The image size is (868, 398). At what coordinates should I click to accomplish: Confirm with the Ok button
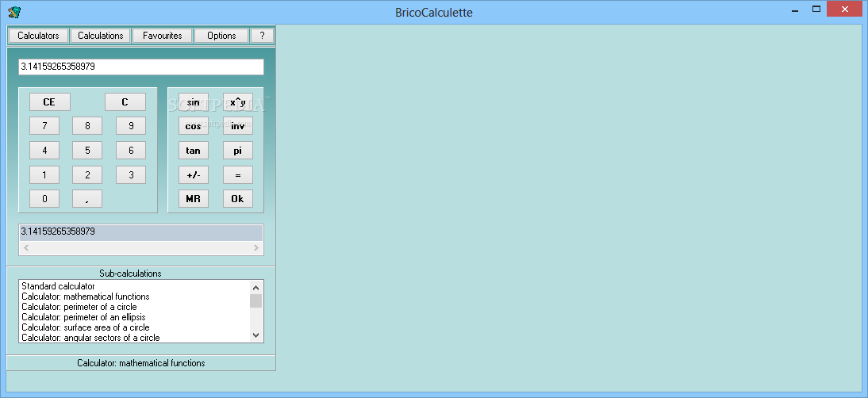tap(238, 199)
